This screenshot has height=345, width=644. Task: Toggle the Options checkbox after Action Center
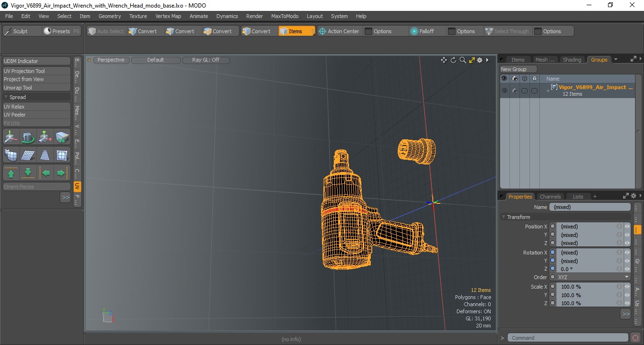point(368,31)
